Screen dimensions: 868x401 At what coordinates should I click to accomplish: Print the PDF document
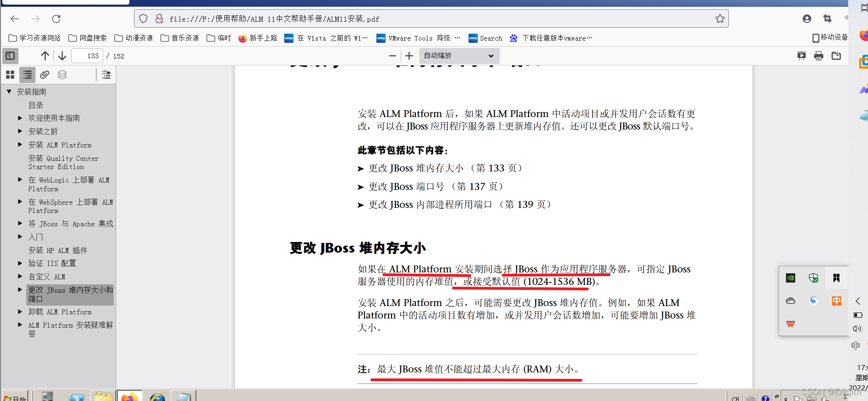point(819,56)
